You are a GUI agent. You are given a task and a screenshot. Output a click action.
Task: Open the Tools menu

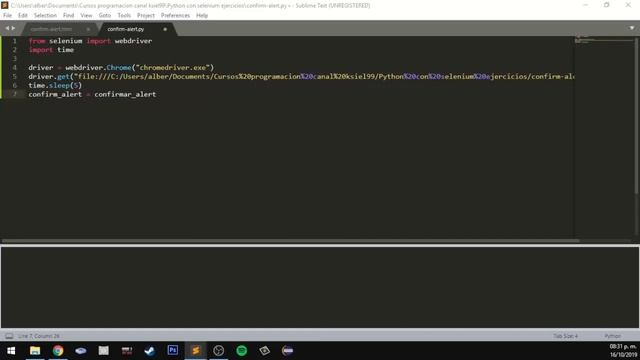(124, 16)
